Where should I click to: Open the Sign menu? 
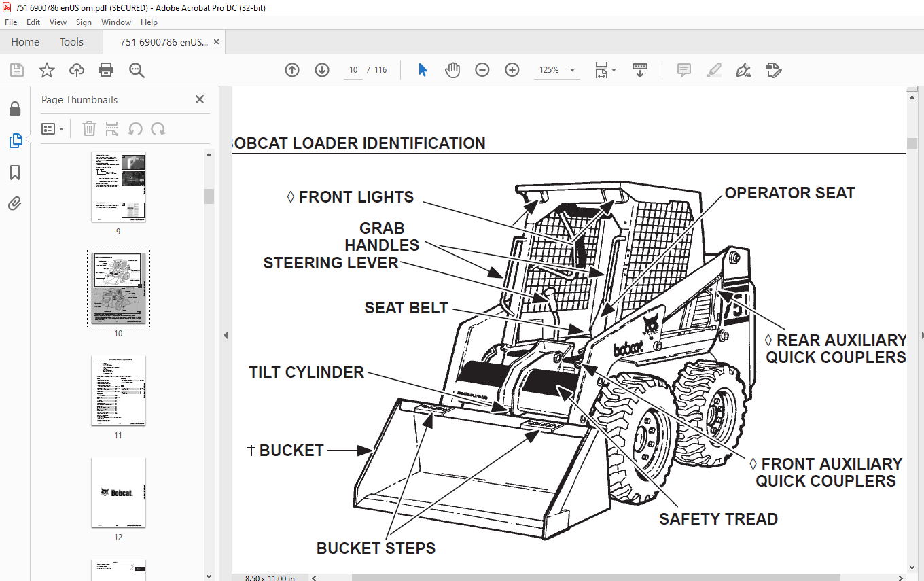pyautogui.click(x=84, y=22)
